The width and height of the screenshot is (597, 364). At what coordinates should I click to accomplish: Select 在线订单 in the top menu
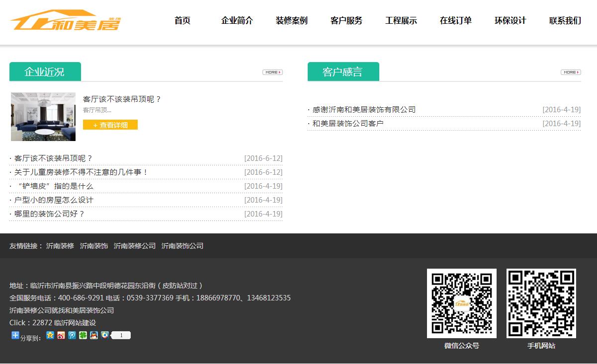coord(456,21)
